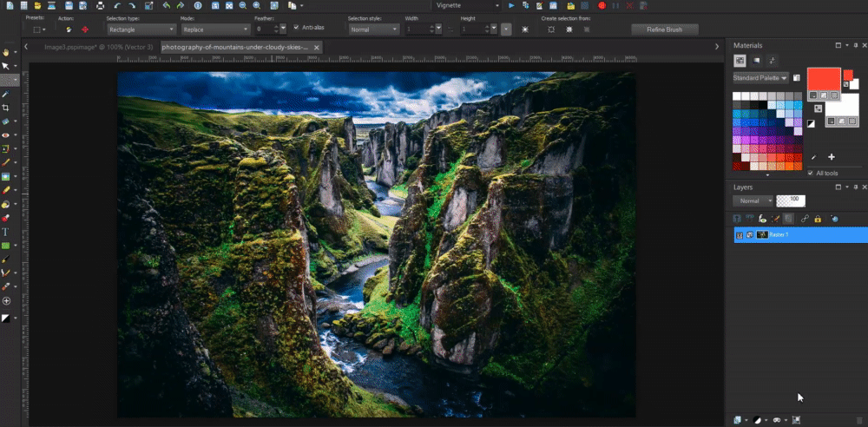Screen dimensions: 868x427
Task: Click the Redo arrow icon
Action: point(132,5)
